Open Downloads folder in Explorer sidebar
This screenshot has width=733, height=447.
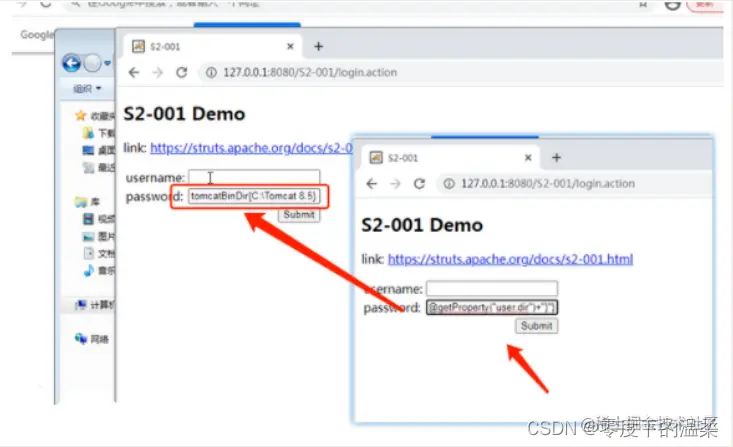99,133
